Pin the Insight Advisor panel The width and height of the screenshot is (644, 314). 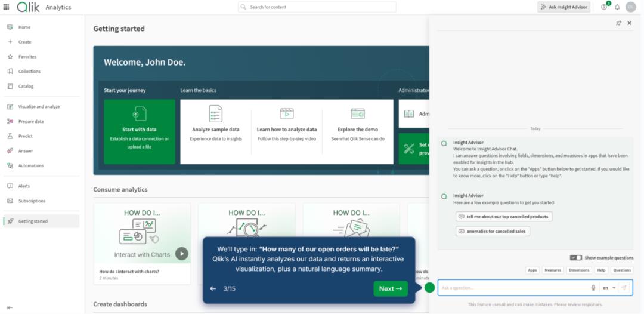coord(618,23)
